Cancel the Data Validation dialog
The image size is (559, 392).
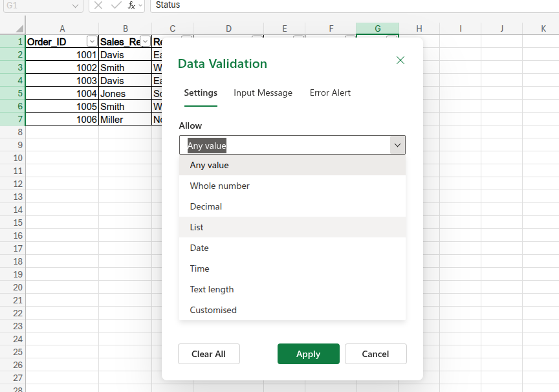[375, 354]
